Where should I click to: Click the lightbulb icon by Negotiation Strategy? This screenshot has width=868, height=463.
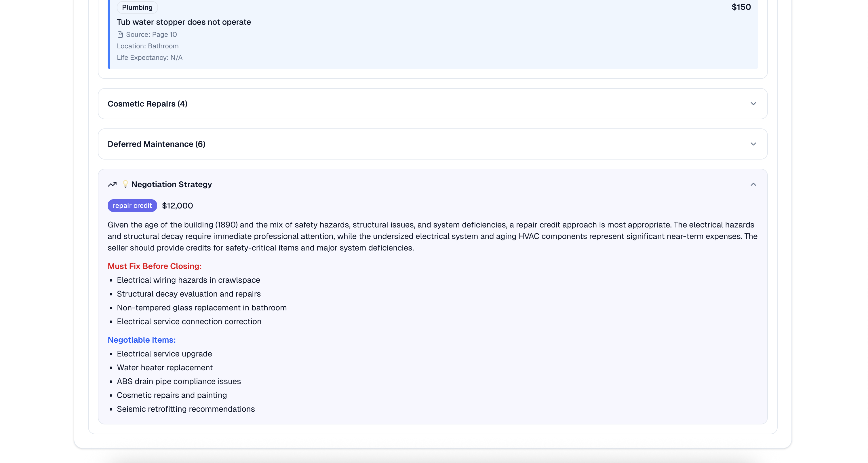coord(125,184)
